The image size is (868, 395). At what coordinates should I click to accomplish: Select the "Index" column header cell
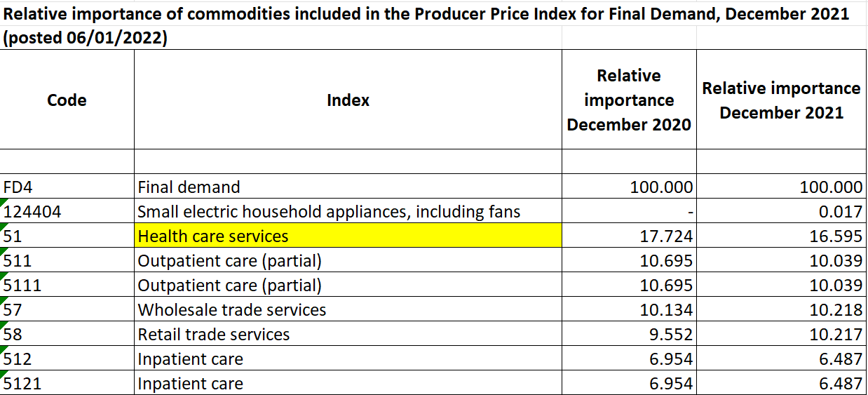pyautogui.click(x=348, y=100)
